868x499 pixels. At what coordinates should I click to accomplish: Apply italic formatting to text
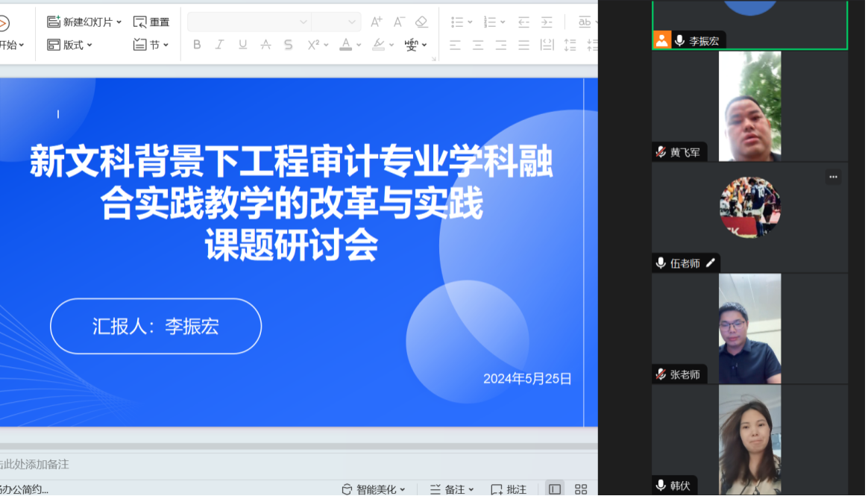tap(219, 45)
